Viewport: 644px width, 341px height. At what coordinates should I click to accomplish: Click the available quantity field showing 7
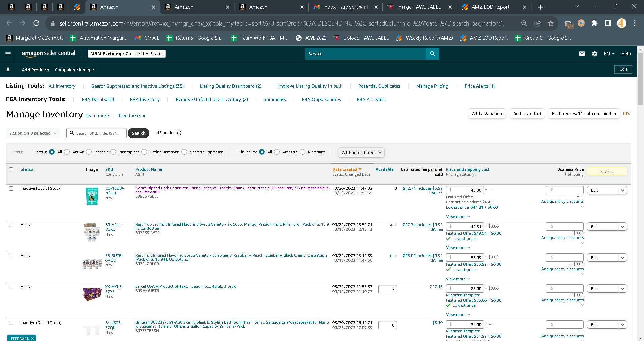(388, 289)
